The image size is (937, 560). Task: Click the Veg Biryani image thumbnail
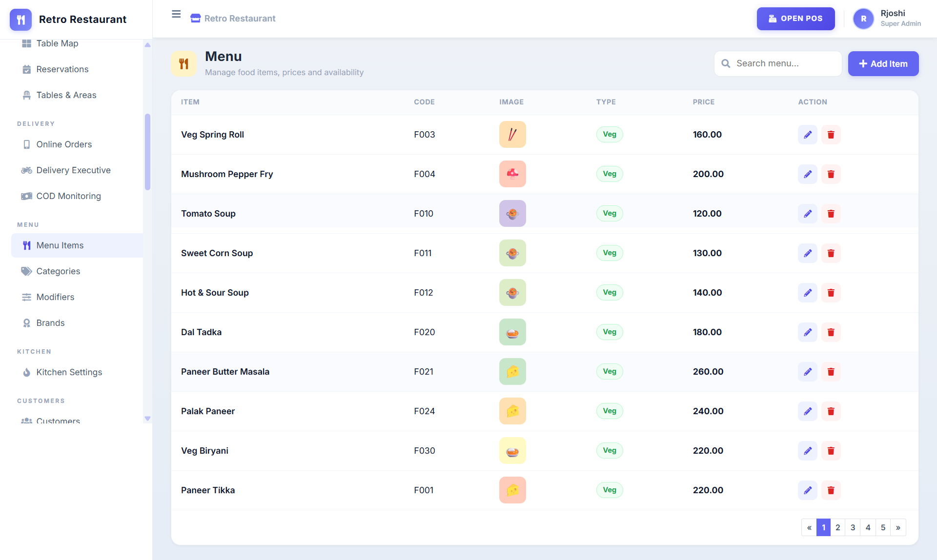[x=512, y=451]
